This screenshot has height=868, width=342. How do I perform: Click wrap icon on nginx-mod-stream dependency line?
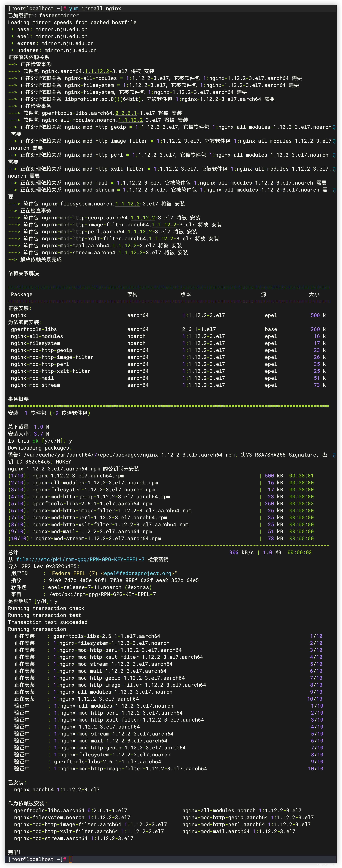pyautogui.click(x=334, y=190)
